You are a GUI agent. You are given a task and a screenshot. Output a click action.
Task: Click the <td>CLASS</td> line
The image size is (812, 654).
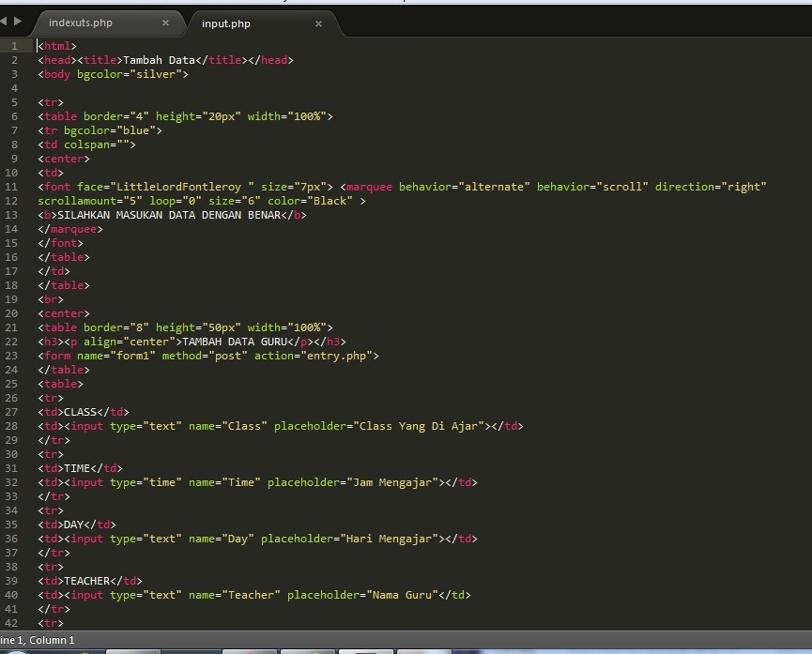[83, 412]
